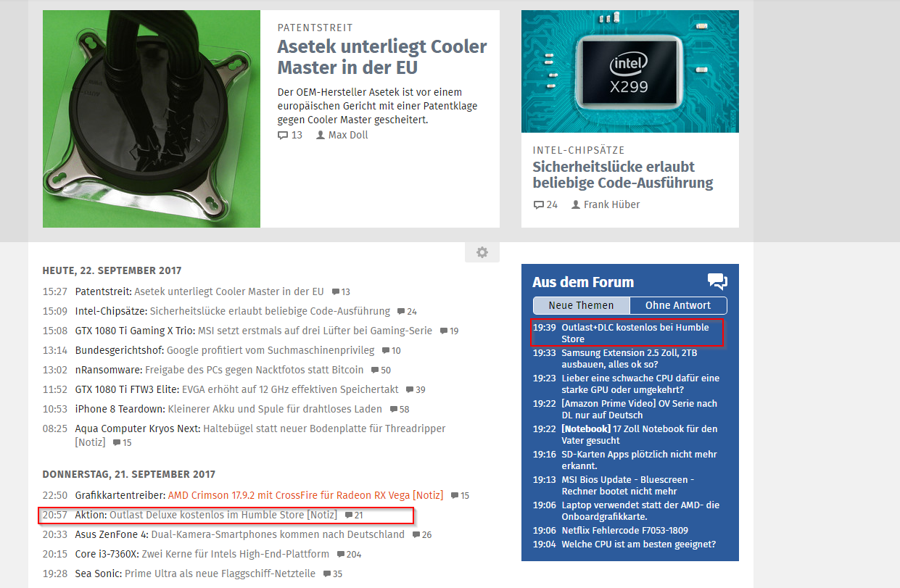This screenshot has height=588, width=900.
Task: Open Kleinerer Akku und Spule article
Action: (x=275, y=409)
